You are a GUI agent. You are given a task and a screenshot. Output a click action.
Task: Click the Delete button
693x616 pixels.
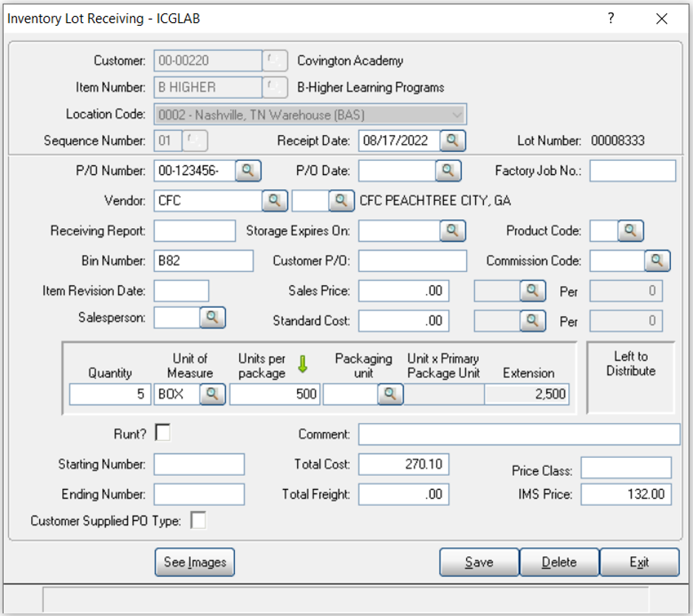559,562
